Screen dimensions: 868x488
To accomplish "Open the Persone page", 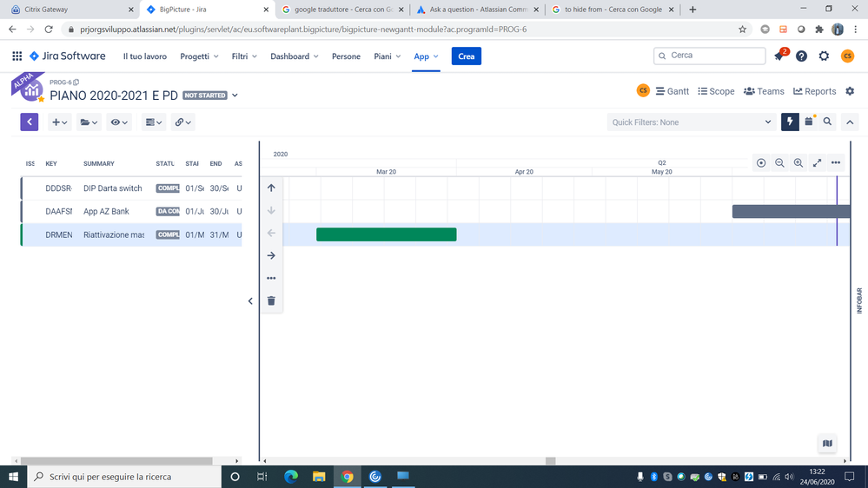I will tap(346, 56).
